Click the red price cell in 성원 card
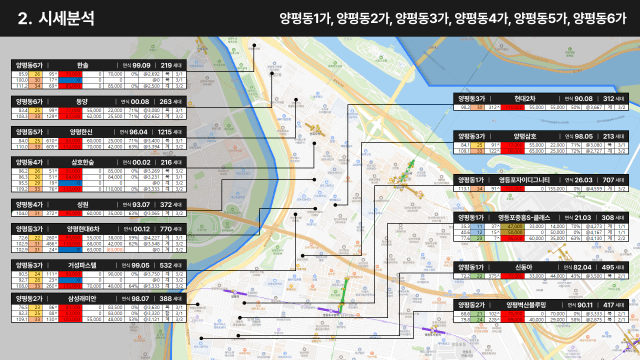The image size is (640, 360). (x=70, y=213)
